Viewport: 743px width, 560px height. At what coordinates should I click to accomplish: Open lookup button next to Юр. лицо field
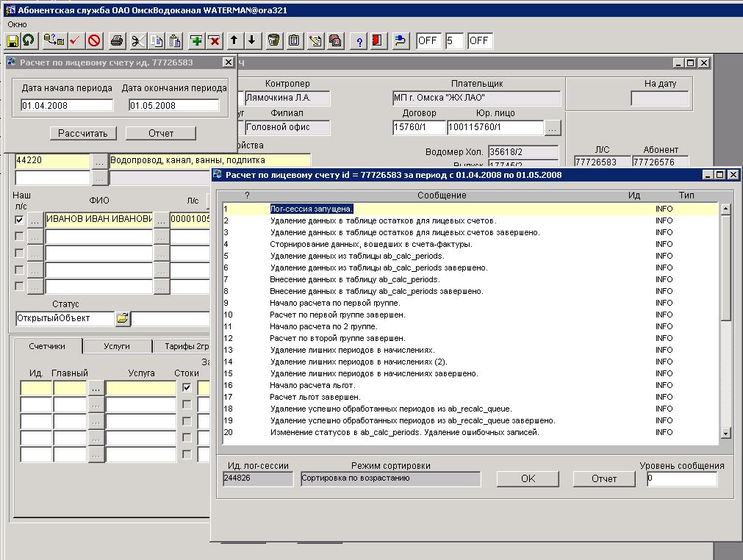click(553, 128)
